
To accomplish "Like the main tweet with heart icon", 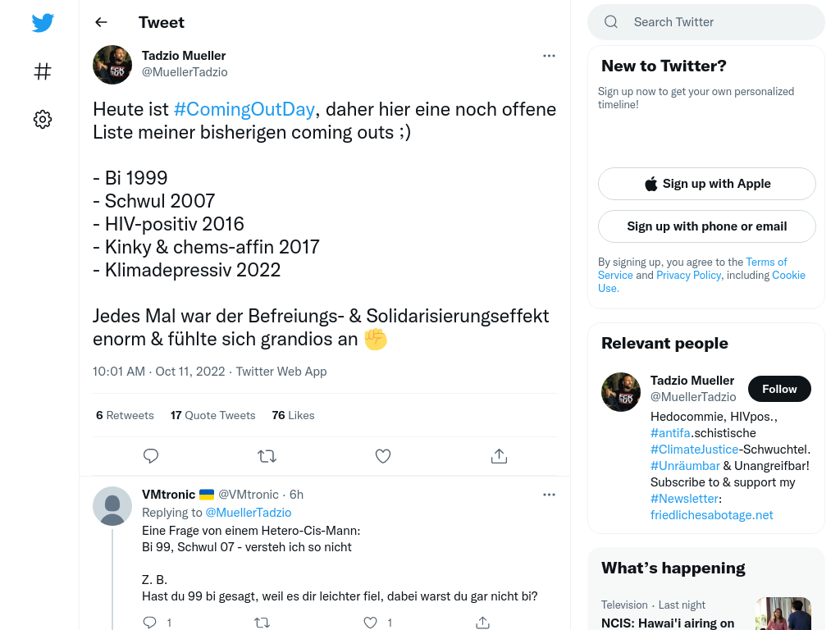I will [382, 456].
